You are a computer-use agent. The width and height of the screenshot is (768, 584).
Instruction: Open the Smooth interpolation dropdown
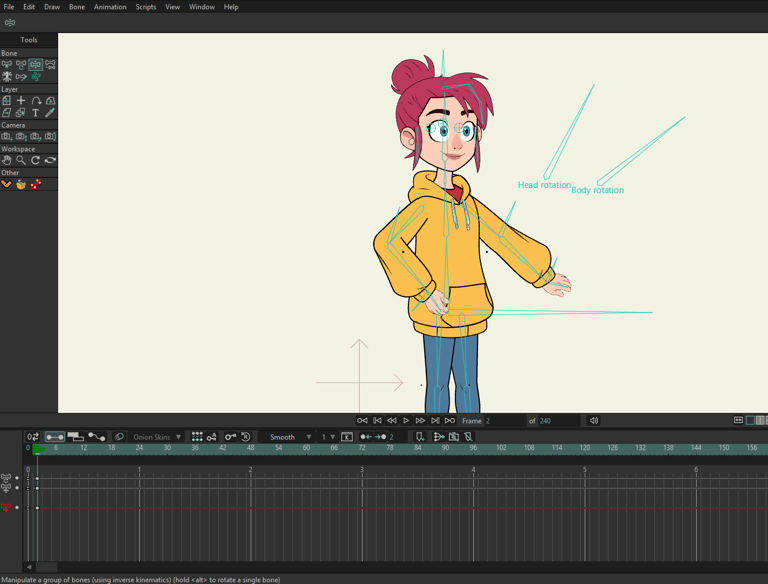click(288, 437)
